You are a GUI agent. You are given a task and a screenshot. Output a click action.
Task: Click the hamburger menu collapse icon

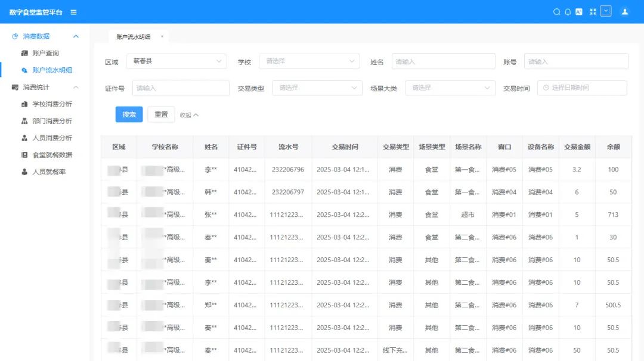pos(73,12)
